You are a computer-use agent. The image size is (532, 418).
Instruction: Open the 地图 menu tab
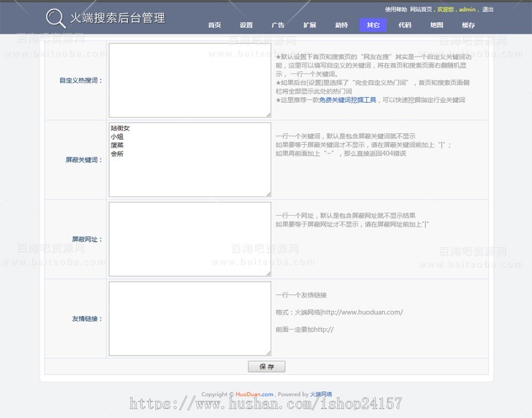point(437,25)
